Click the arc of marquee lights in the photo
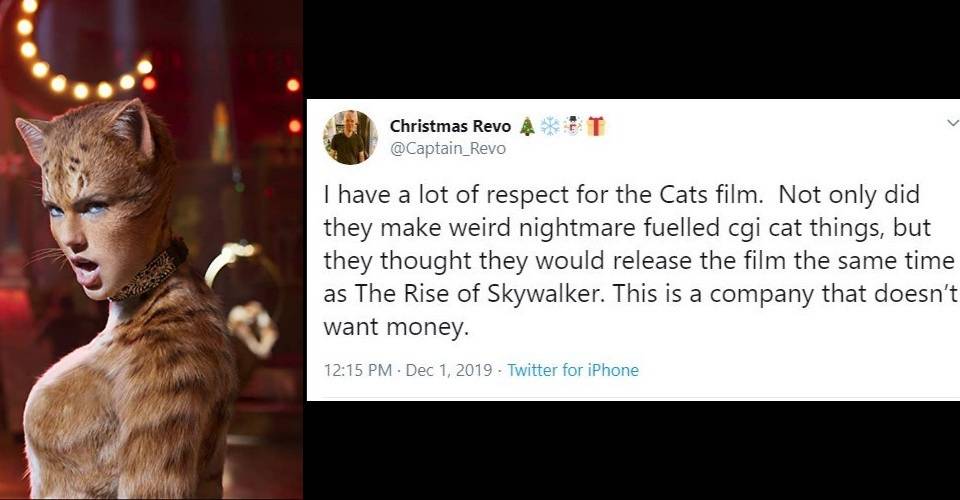This screenshot has width=960, height=500. click(x=70, y=70)
